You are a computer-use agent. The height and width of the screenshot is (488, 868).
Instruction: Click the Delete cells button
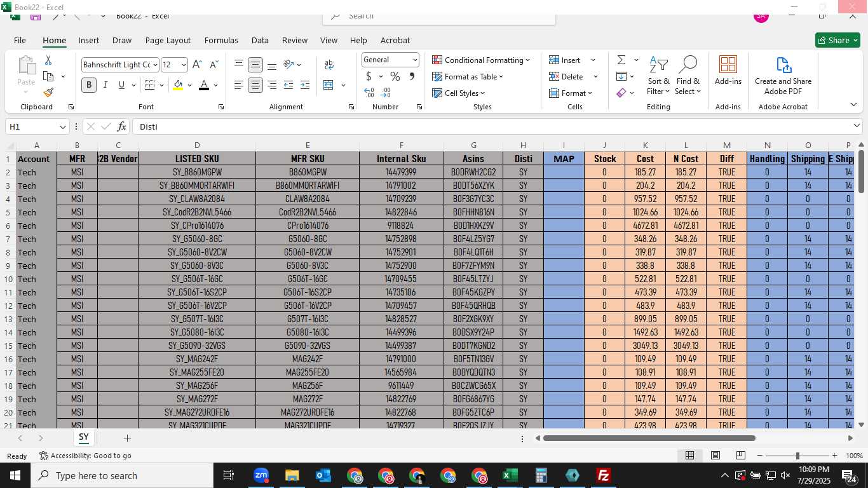pos(566,76)
